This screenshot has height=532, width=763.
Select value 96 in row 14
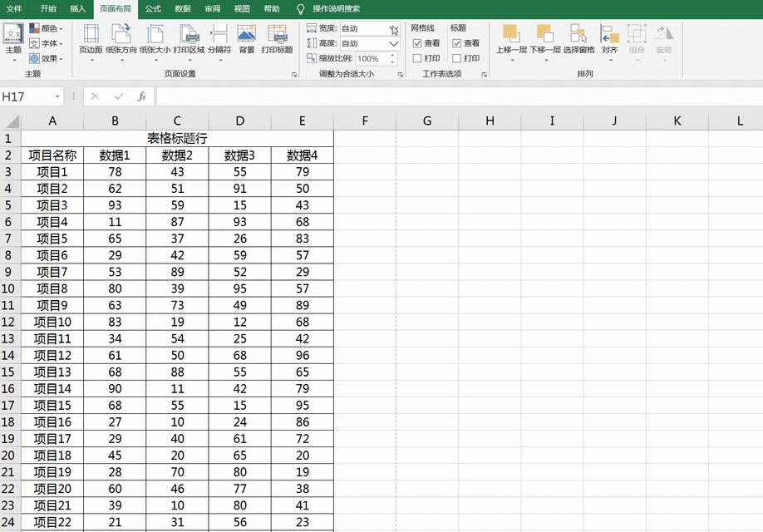click(x=303, y=355)
